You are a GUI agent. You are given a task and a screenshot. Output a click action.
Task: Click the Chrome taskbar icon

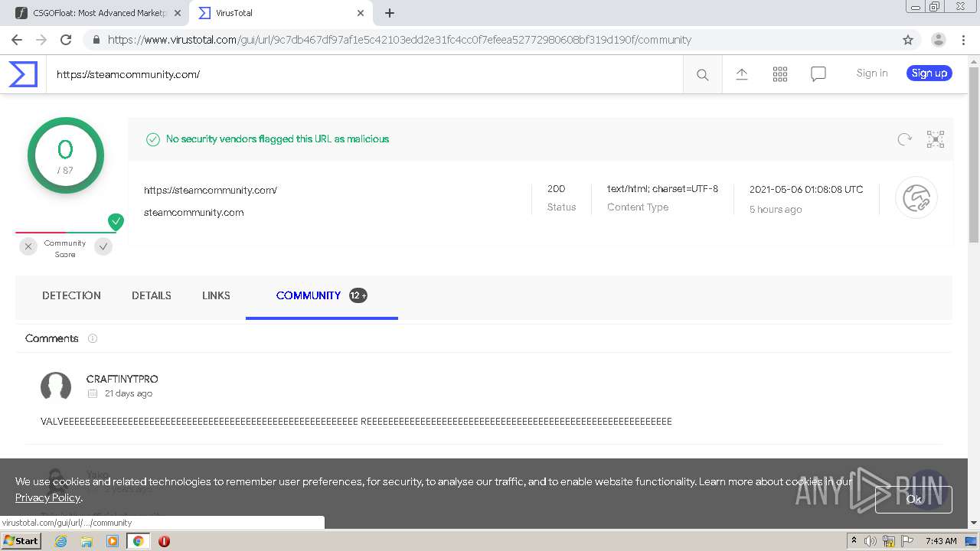pyautogui.click(x=139, y=541)
